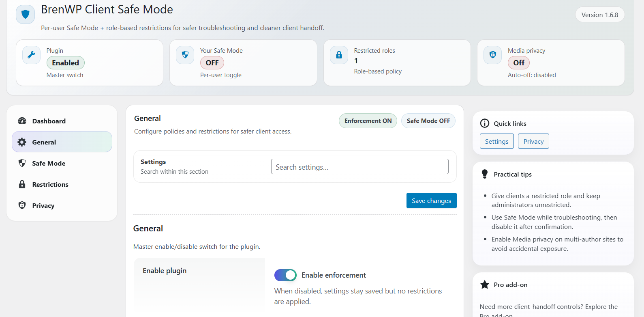Open the Settings quick link
Viewport: 644px width, 317px height.
coord(496,141)
